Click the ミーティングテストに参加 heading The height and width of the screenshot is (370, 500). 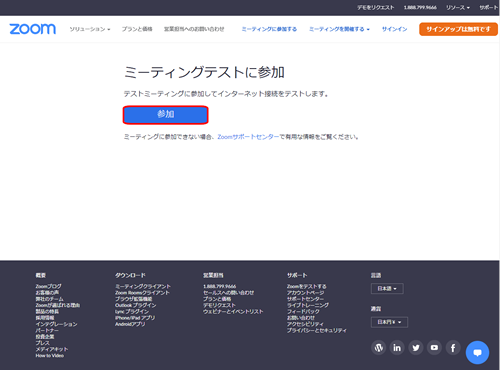point(204,72)
